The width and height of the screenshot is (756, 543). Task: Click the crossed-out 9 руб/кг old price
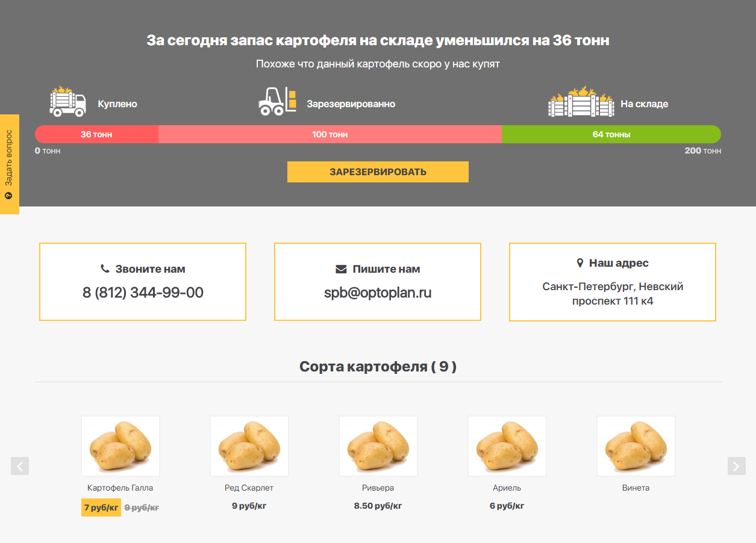click(142, 507)
